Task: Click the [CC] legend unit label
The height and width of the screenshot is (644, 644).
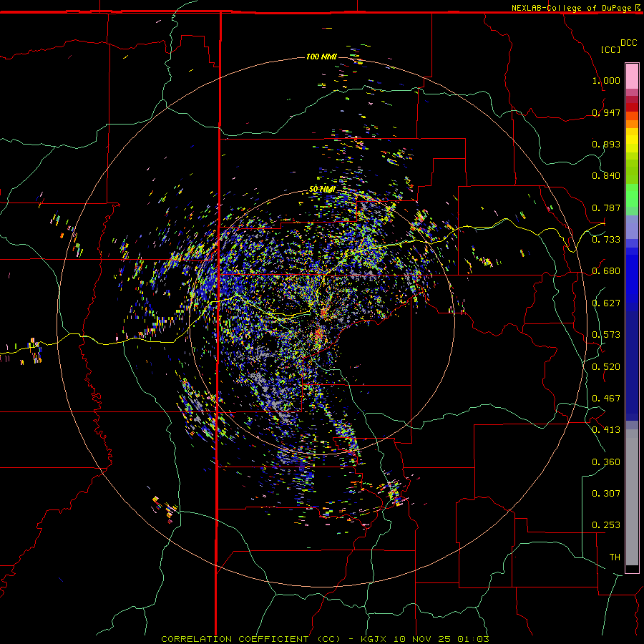Action: pos(610,49)
